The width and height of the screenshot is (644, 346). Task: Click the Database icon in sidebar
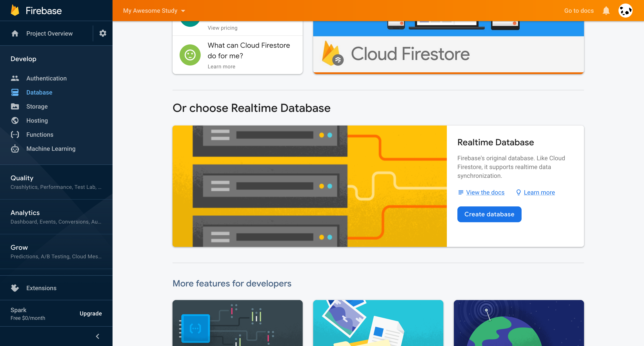point(15,92)
